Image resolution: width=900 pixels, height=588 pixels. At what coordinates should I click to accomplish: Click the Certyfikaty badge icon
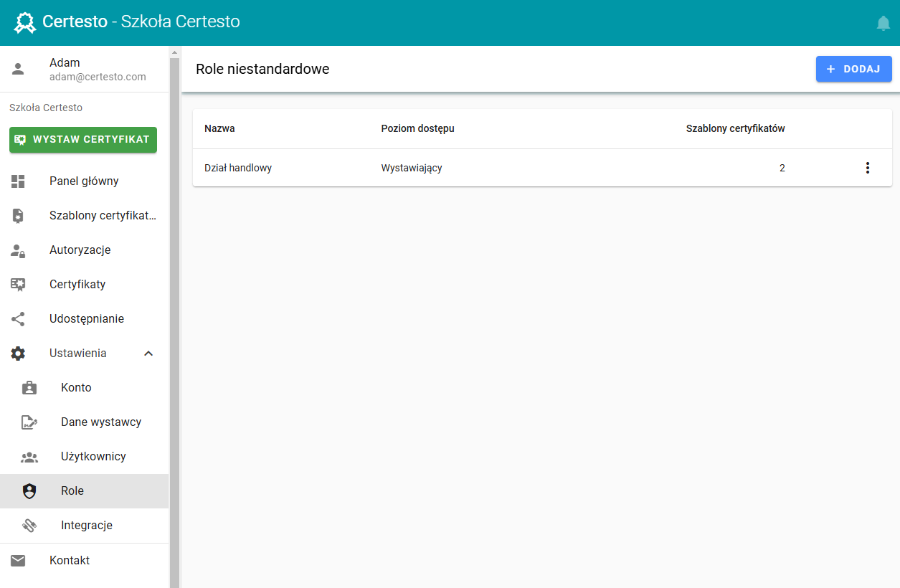click(18, 285)
